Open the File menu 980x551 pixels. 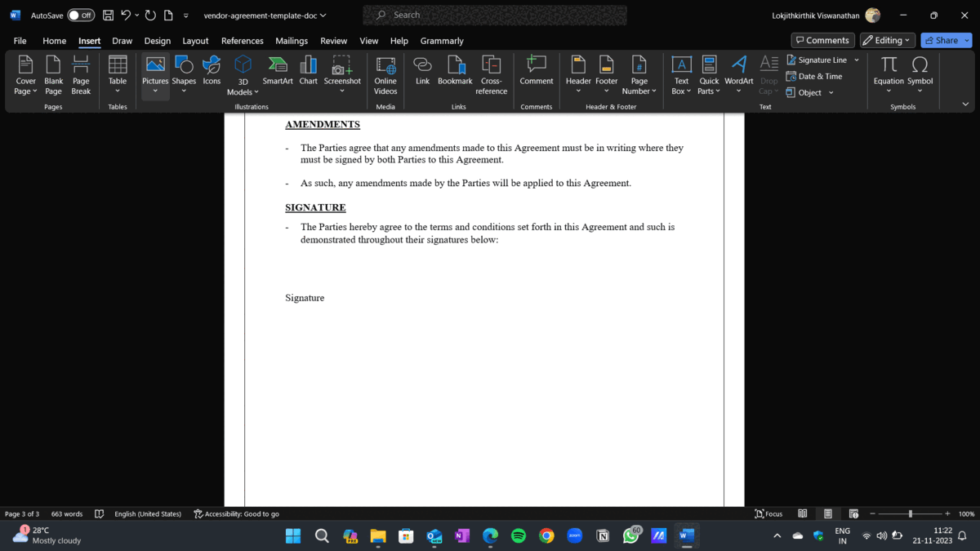coord(20,41)
